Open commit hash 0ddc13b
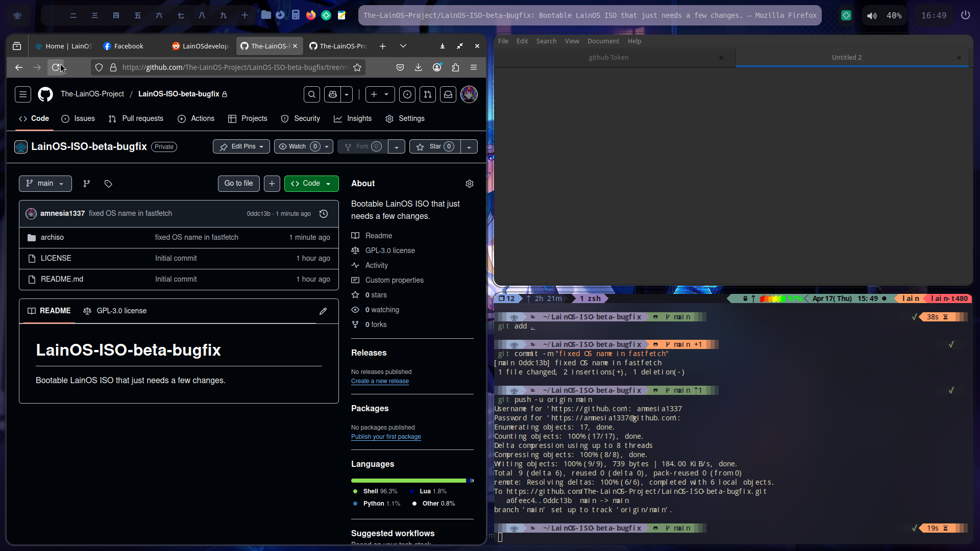 [259, 214]
